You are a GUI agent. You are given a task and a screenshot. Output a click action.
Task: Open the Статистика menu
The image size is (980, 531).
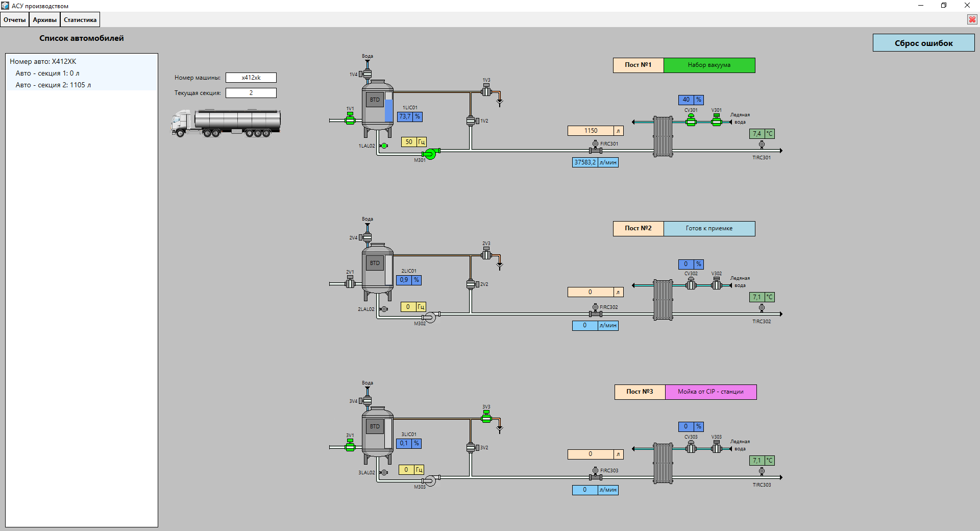click(80, 20)
